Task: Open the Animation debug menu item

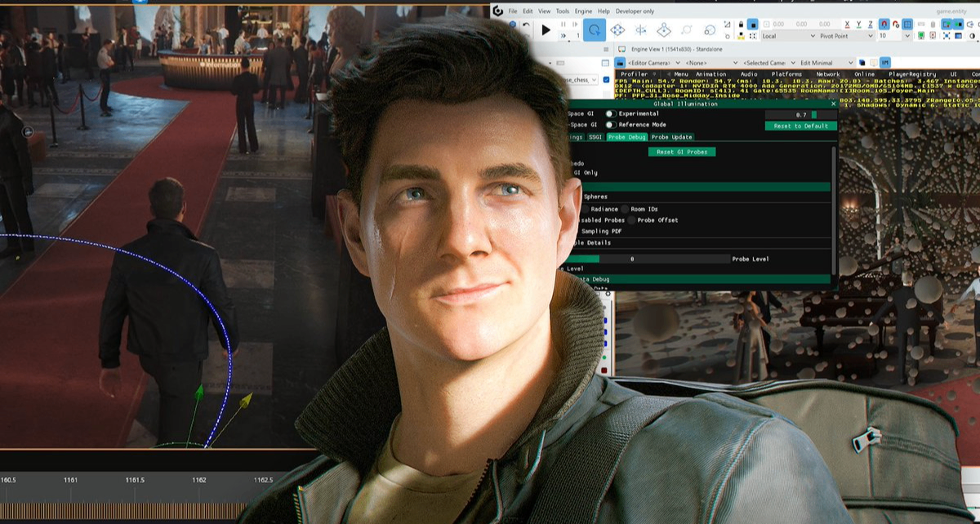Action: (x=710, y=74)
